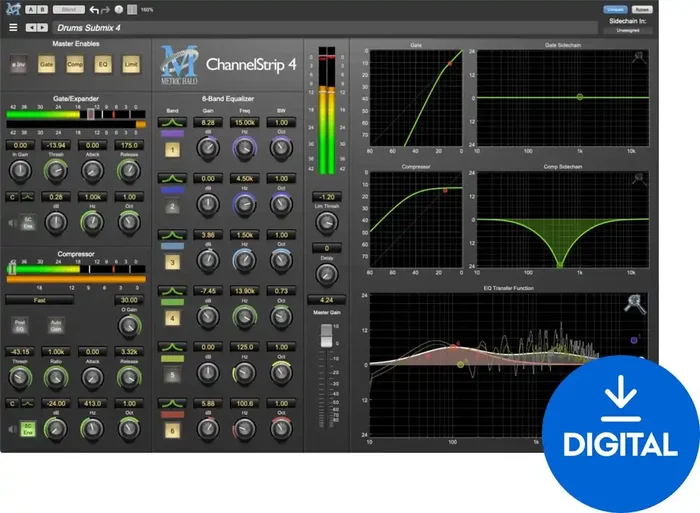Click the gate Release knob
Image resolution: width=700 pixels, height=513 pixels.
[129, 171]
